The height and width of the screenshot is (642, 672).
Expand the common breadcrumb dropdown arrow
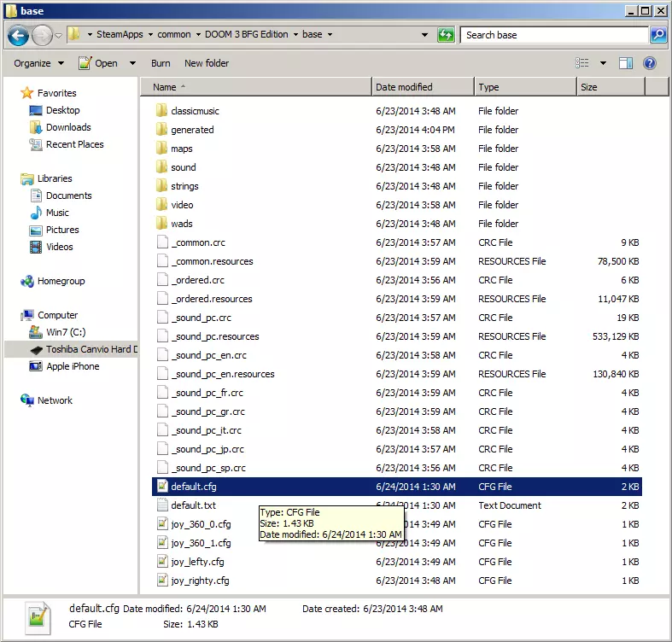point(198,35)
